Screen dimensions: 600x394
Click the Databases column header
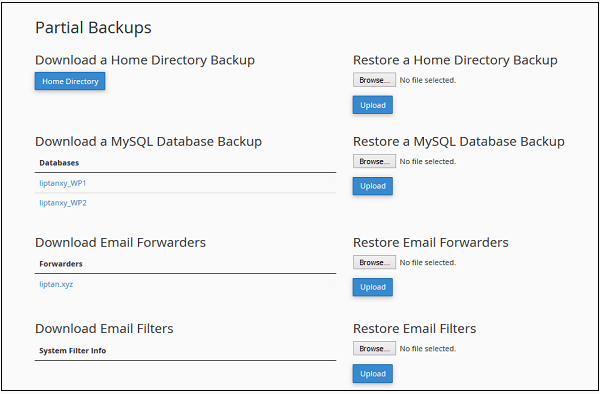point(59,163)
